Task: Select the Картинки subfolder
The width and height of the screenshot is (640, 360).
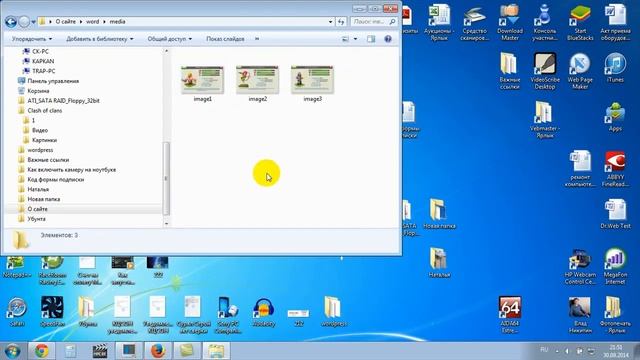Action: click(x=44, y=140)
